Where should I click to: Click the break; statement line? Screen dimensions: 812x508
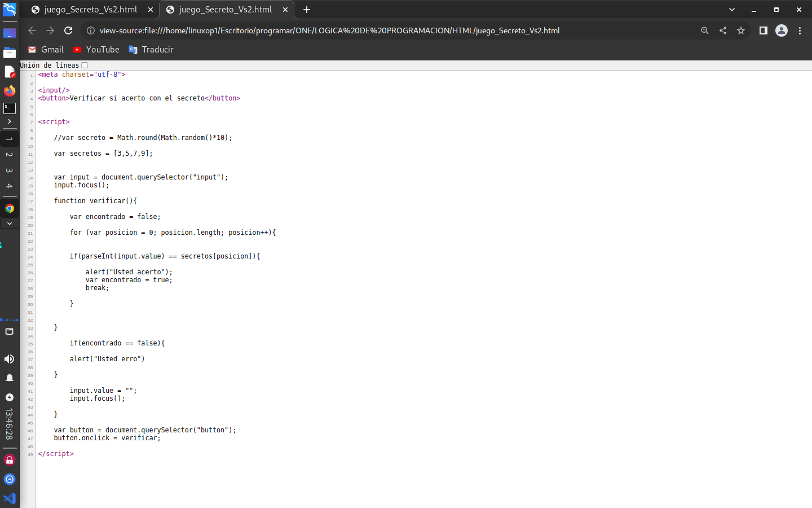(x=98, y=288)
